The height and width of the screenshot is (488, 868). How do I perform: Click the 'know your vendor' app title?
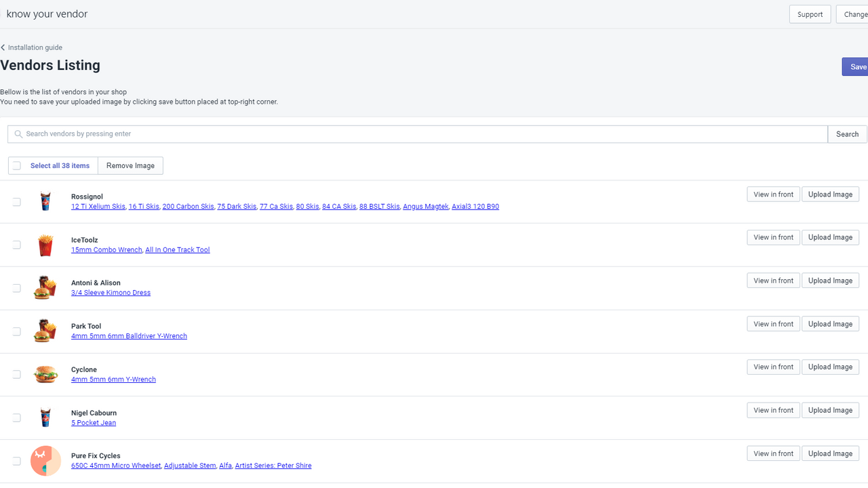pos(47,14)
